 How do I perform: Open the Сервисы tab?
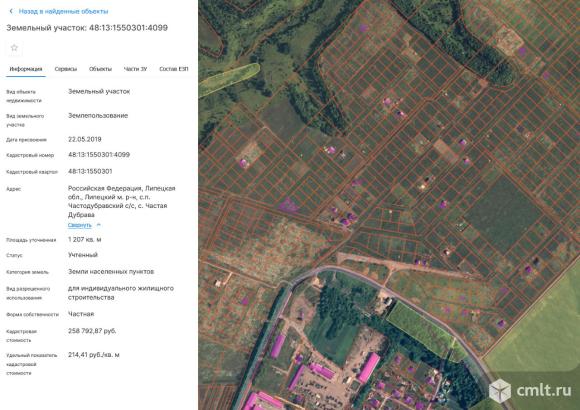pos(66,69)
